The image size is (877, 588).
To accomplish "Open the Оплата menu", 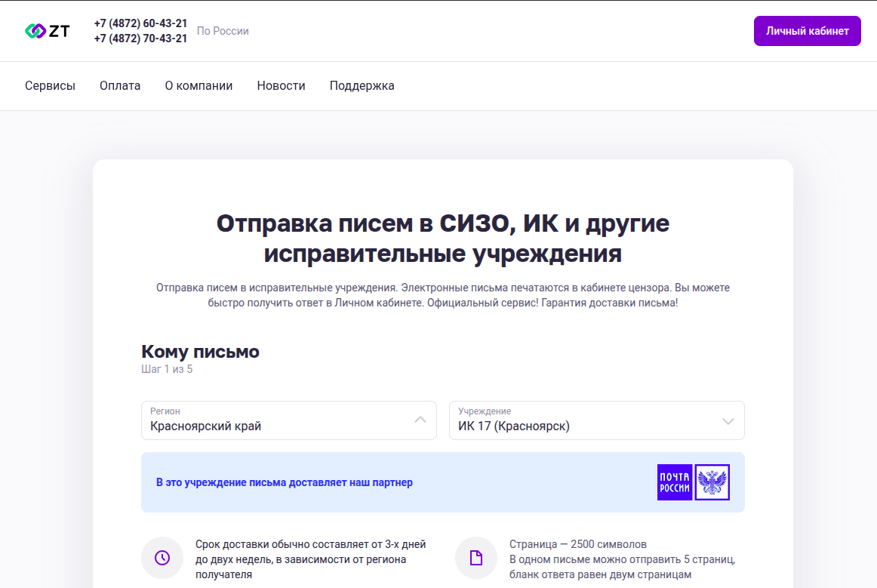I will [119, 85].
